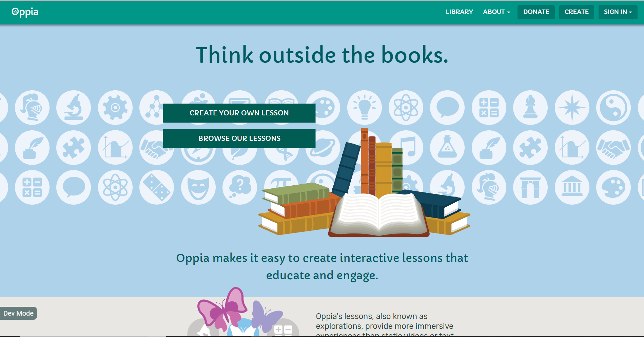Click the heading 'Think outside the books.'
644x337 pixels.
point(322,55)
